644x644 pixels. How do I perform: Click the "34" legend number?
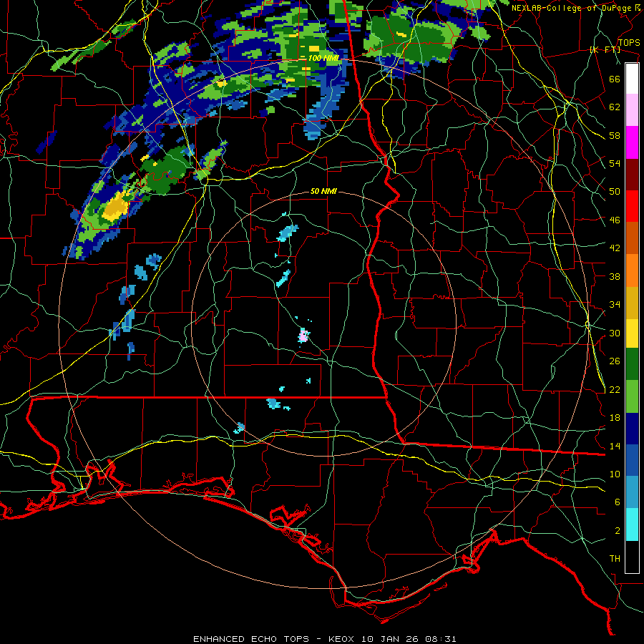pyautogui.click(x=615, y=305)
